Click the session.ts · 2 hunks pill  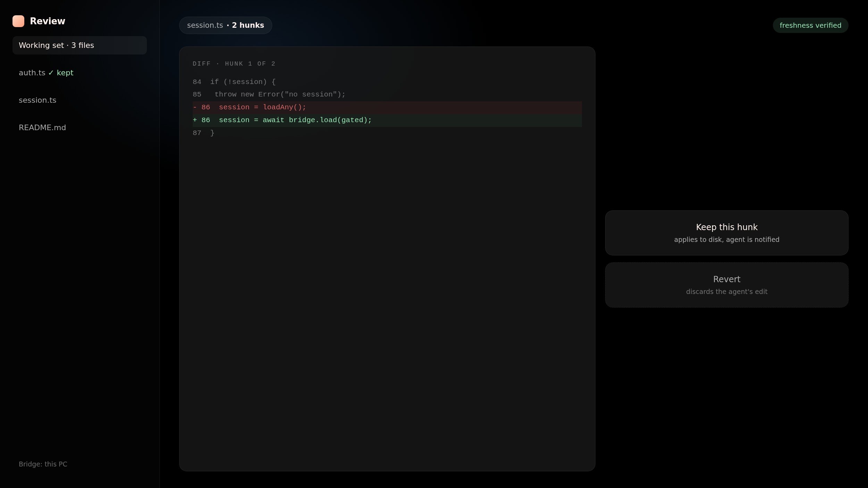225,25
